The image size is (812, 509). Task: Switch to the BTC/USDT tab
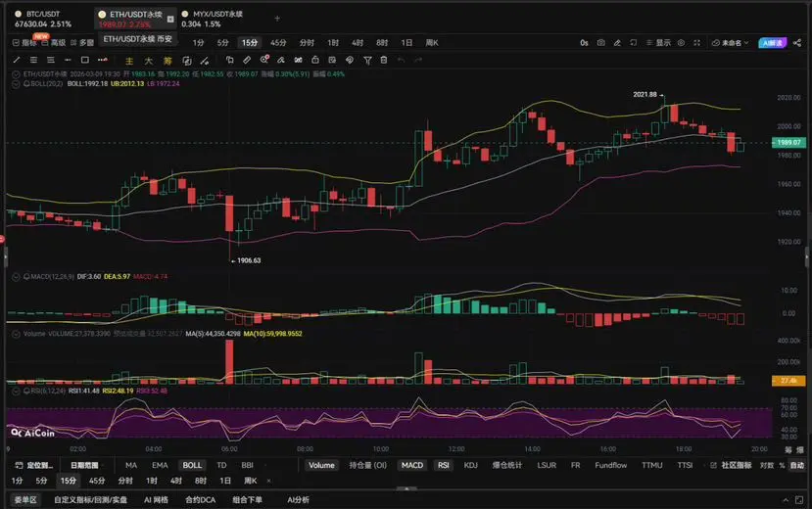pyautogui.click(x=43, y=20)
